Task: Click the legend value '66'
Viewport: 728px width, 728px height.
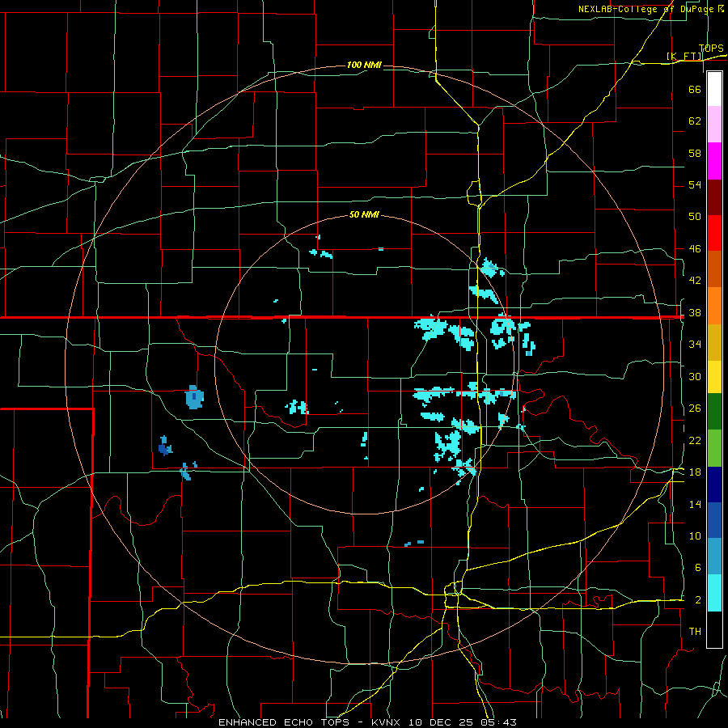Action: [695, 89]
